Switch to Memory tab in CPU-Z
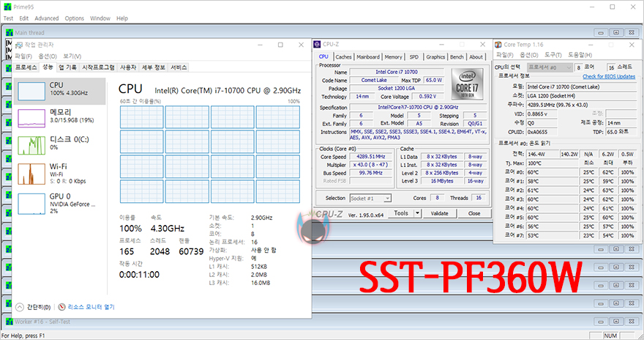The image size is (644, 340). click(x=394, y=57)
